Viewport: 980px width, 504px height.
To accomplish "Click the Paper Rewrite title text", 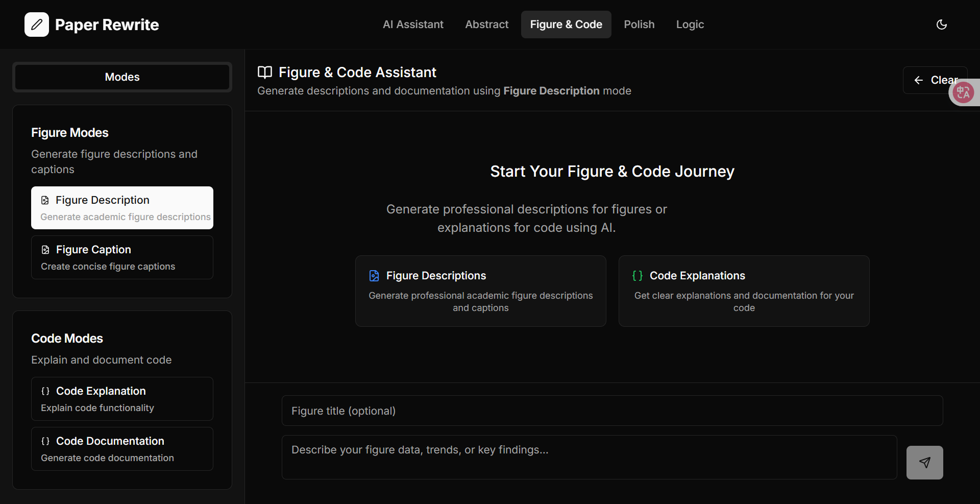I will 107,25.
